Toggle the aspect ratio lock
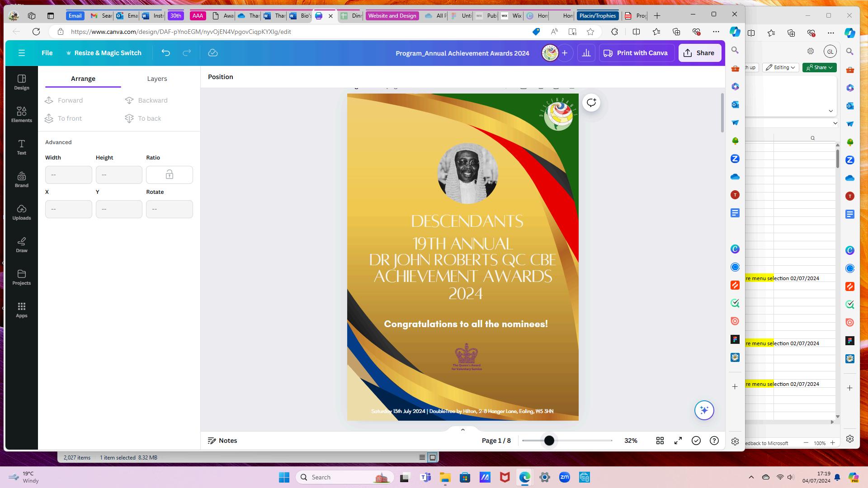 (169, 175)
